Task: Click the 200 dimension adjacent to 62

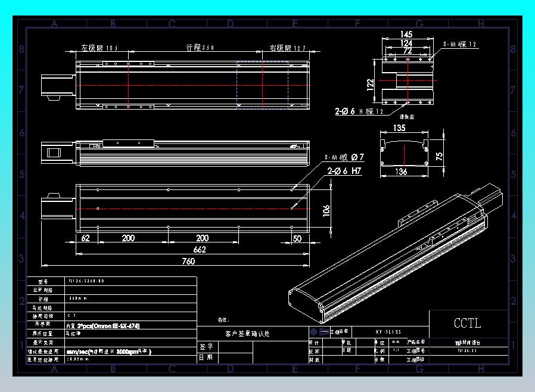Action: pos(128,238)
